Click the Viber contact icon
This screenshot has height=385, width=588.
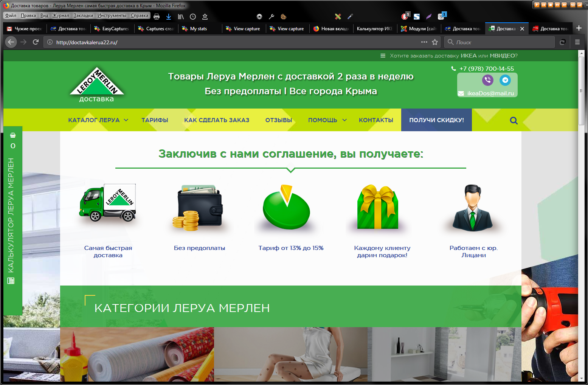pos(488,80)
